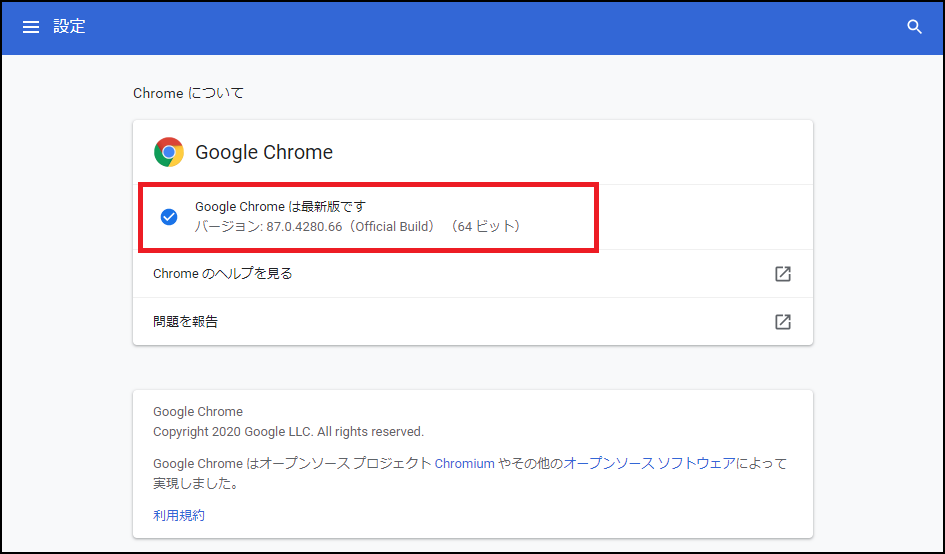Click the Google Chrome logo icon
Screen dimensions: 945x554
[x=169, y=152]
